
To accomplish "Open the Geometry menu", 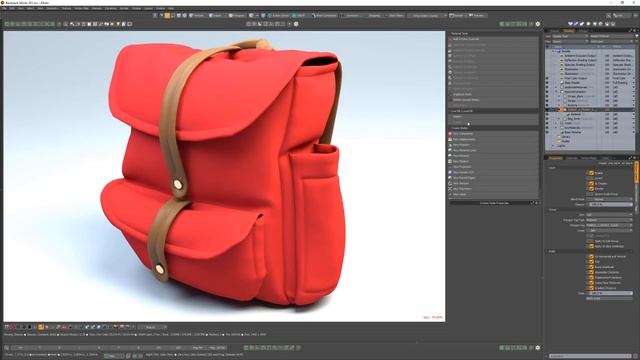I will point(53,8).
